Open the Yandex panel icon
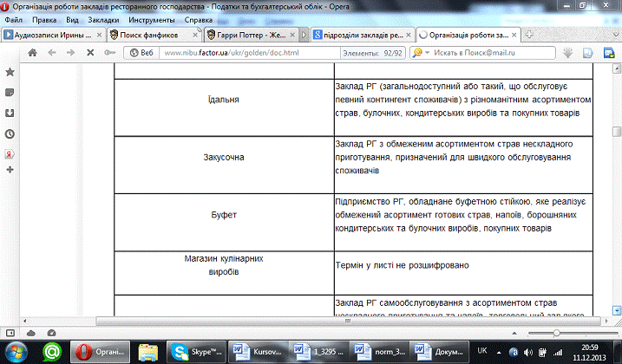Image resolution: width=622 pixels, height=364 pixels. click(x=10, y=154)
